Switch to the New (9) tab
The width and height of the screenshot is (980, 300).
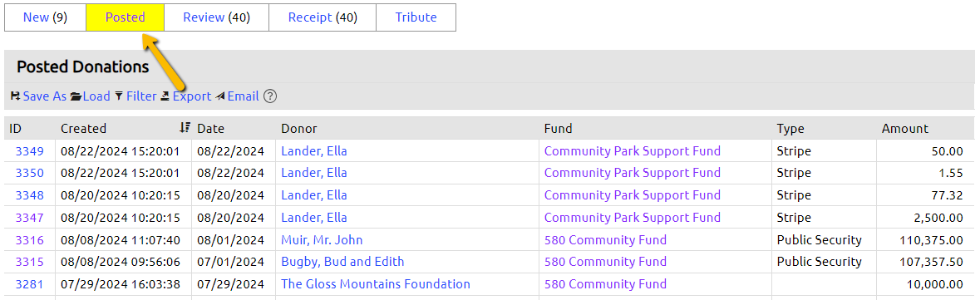coord(45,17)
